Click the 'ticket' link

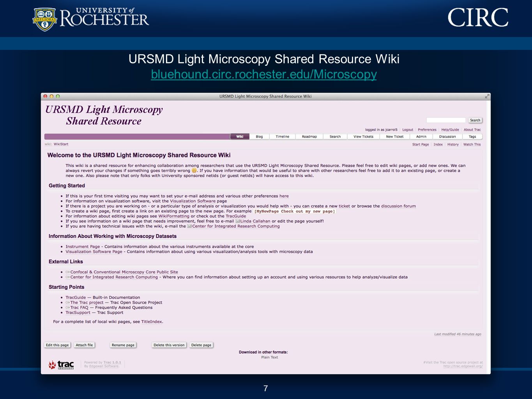coord(344,206)
